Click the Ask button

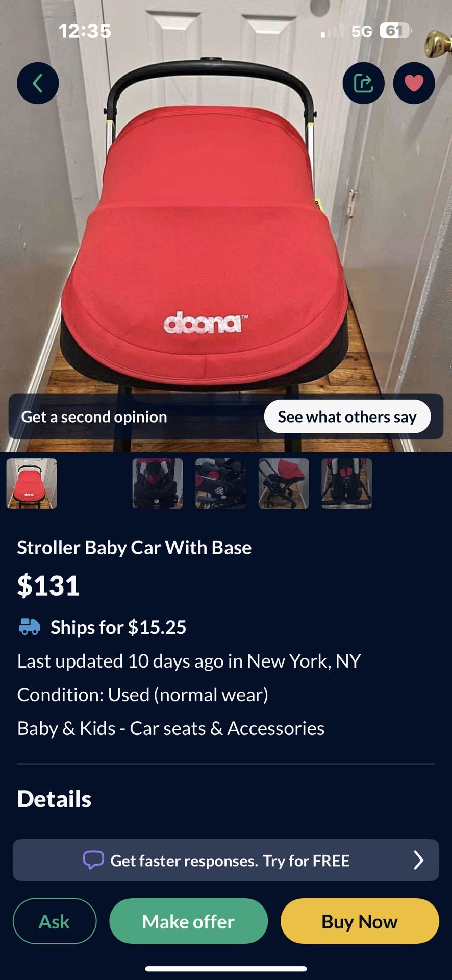(55, 921)
